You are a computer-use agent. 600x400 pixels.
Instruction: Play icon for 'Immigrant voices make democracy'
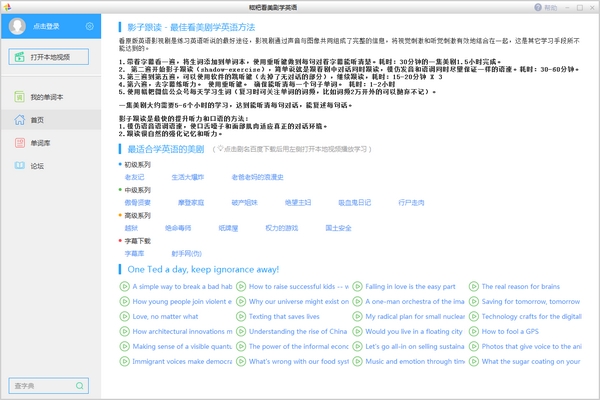pyautogui.click(x=124, y=361)
